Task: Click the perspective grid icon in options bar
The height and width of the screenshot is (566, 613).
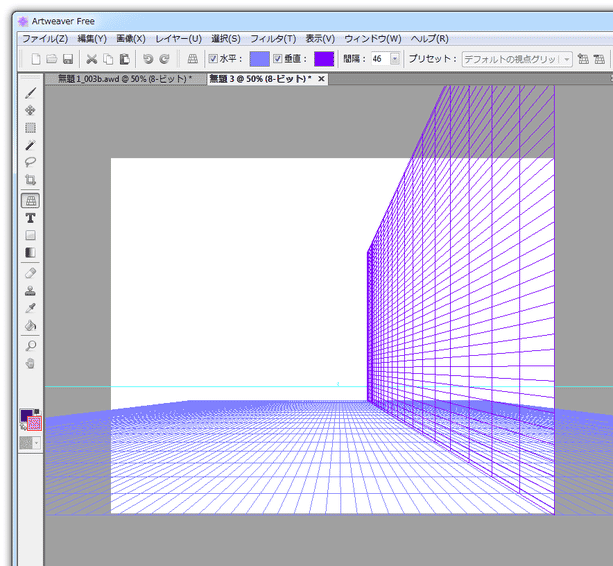Action: [x=192, y=59]
